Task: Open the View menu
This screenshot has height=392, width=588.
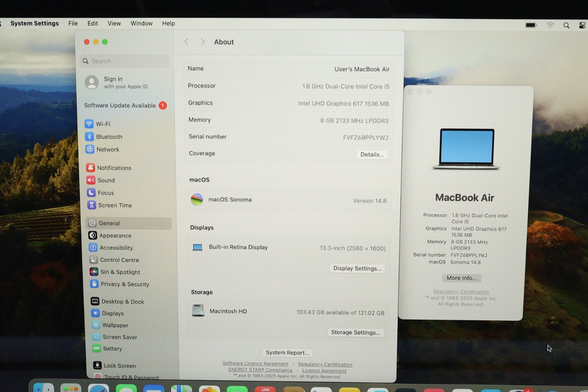Action: [x=114, y=24]
